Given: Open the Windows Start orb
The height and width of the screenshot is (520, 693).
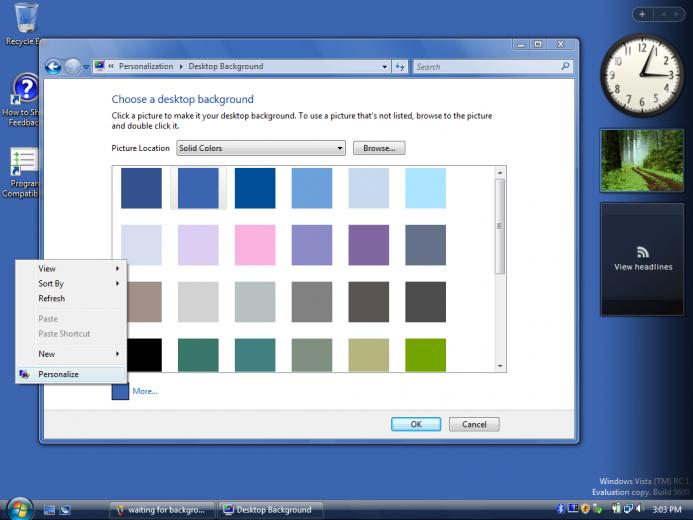Looking at the screenshot, I should [x=18, y=508].
